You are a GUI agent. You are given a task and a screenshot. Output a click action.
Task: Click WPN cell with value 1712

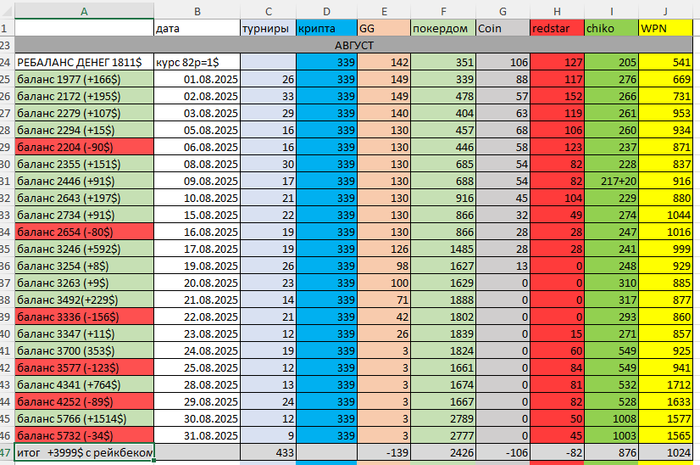(x=665, y=385)
